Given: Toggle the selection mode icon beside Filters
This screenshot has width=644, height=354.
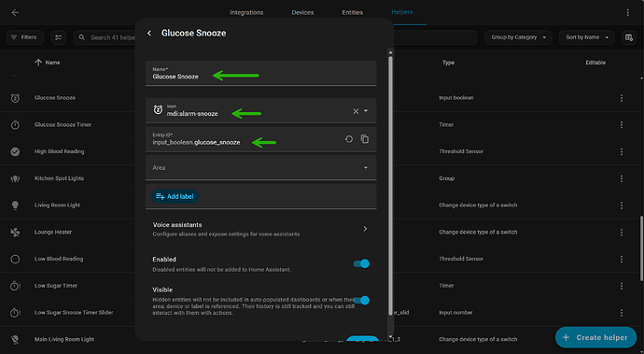Looking at the screenshot, I should coord(58,37).
